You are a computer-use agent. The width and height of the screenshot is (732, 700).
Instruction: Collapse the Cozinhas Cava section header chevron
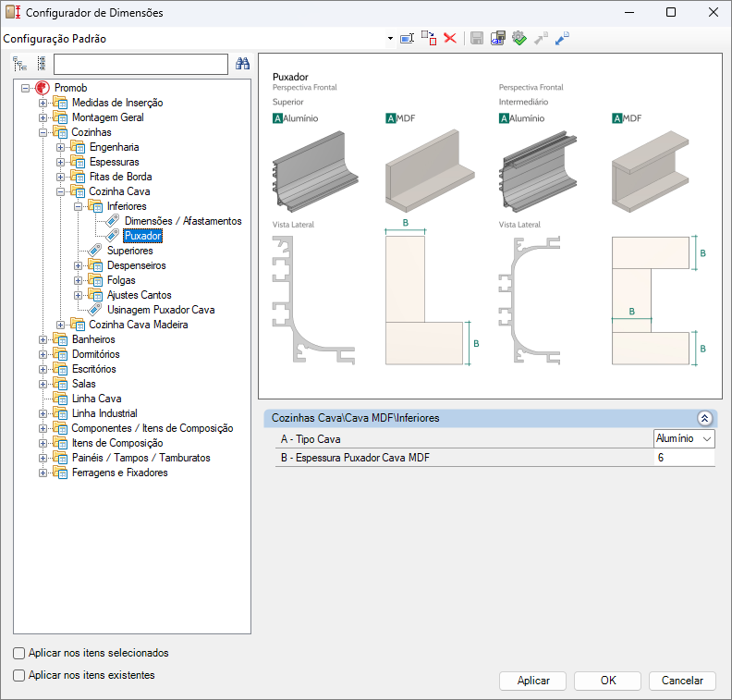pos(703,418)
